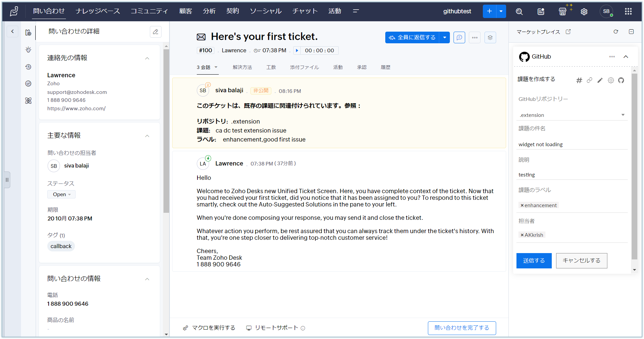Remove the AKkrish assignee tag
The width and height of the screenshot is (644, 339).
coord(522,235)
